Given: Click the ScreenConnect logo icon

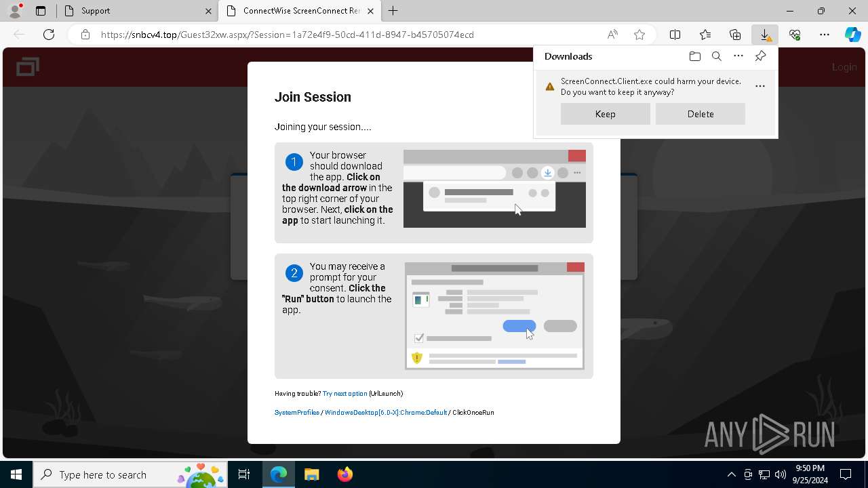Looking at the screenshot, I should pos(28,67).
